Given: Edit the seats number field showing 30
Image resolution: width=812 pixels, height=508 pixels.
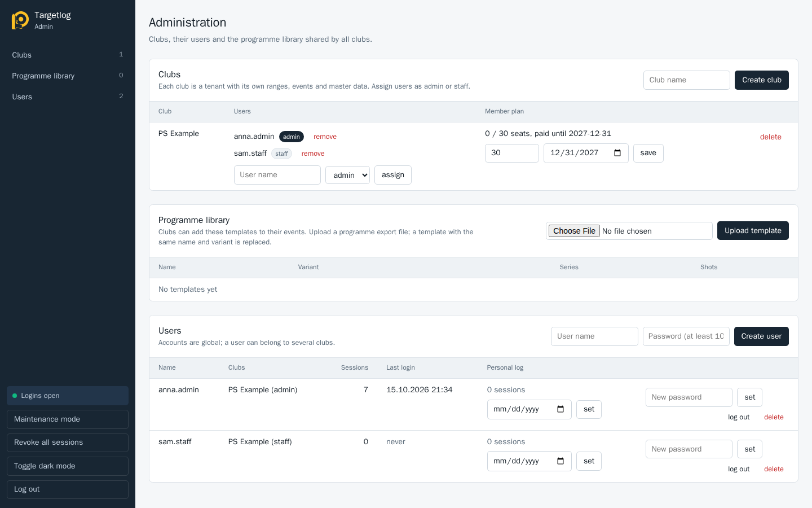Looking at the screenshot, I should click(512, 153).
